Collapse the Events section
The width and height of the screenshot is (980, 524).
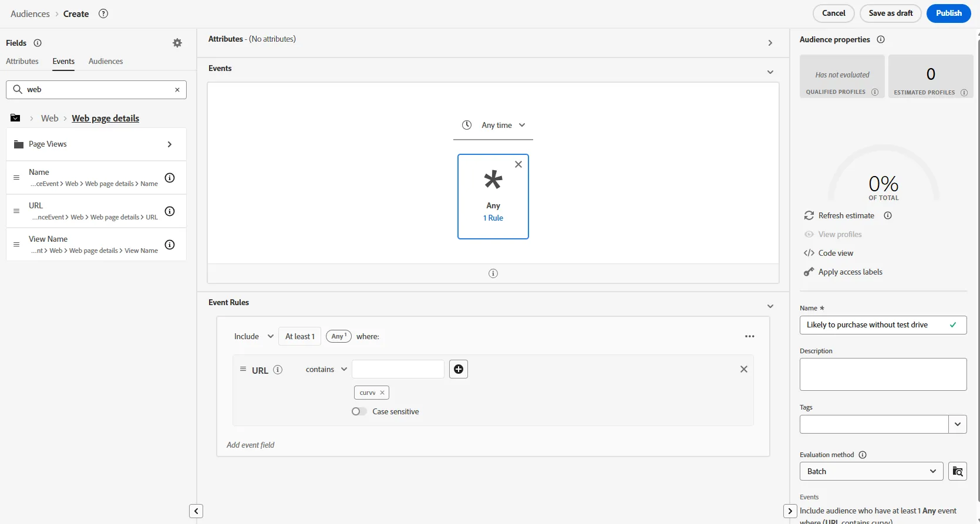(x=770, y=72)
